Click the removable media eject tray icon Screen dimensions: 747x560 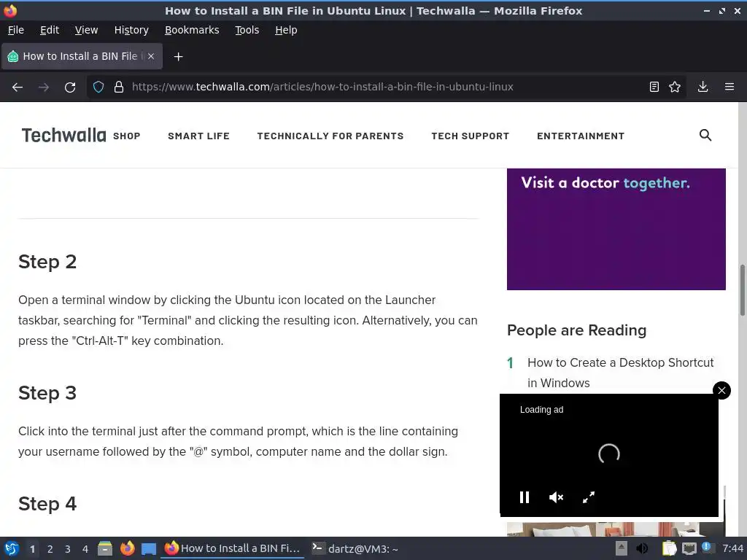pos(622,548)
